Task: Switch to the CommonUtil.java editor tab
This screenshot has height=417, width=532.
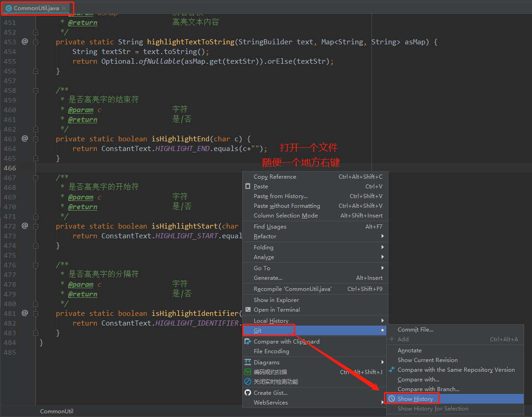Action: (x=36, y=8)
